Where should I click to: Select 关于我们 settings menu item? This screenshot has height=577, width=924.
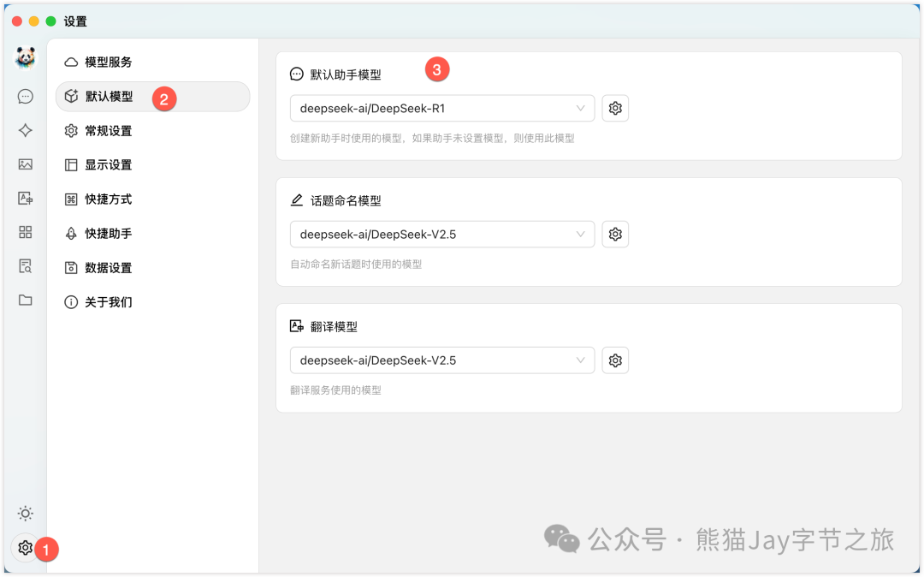click(x=152, y=302)
